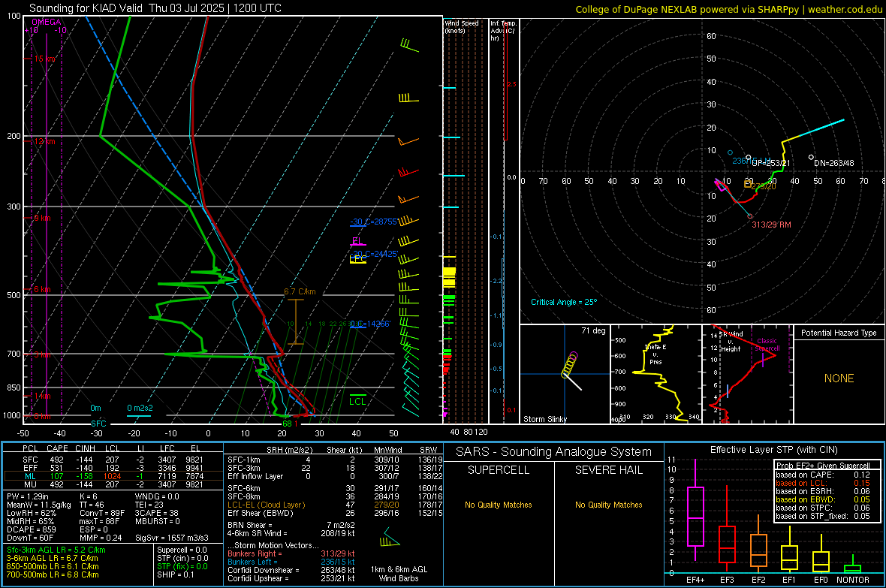Click the 'UP=253/21' hodograph label
Screen dimensions: 886x588
[770, 163]
